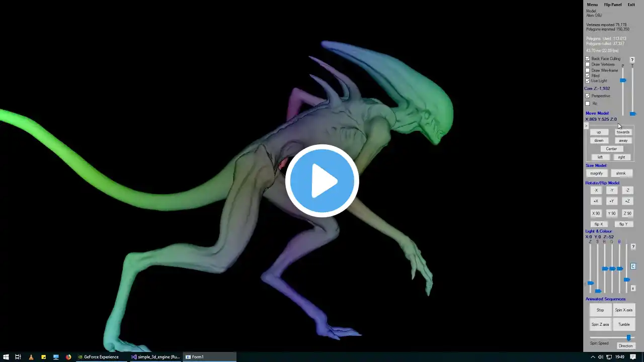Click the C button in Light & Colour
Viewport: 644px width, 362px height.
[633, 266]
